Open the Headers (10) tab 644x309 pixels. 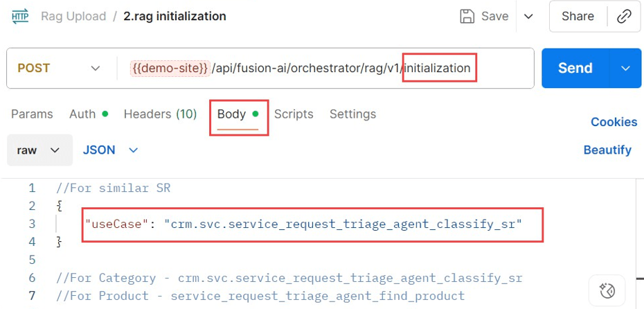[x=160, y=114]
